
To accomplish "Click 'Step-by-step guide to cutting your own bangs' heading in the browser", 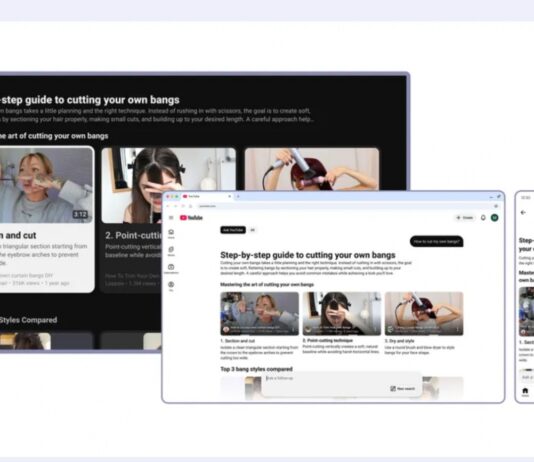I will [308, 255].
